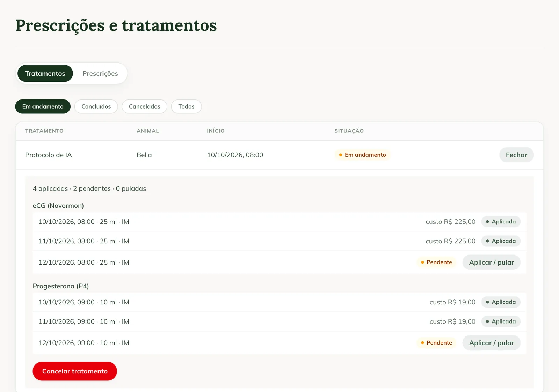Click Pendente badge on Progesterona 12/10/2026 row
The height and width of the screenshot is (392, 559).
tap(436, 343)
